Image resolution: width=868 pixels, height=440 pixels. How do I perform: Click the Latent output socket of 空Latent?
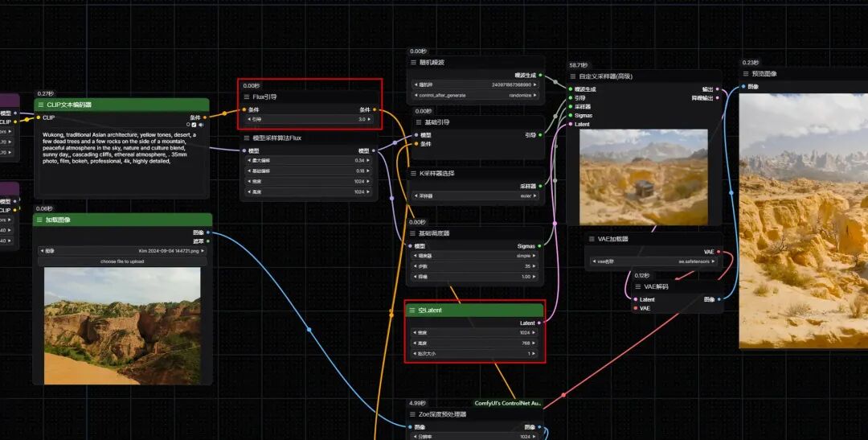click(x=538, y=323)
